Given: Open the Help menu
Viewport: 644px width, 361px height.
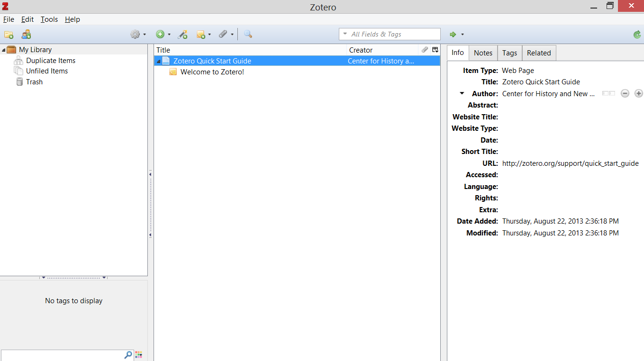Looking at the screenshot, I should click(73, 19).
